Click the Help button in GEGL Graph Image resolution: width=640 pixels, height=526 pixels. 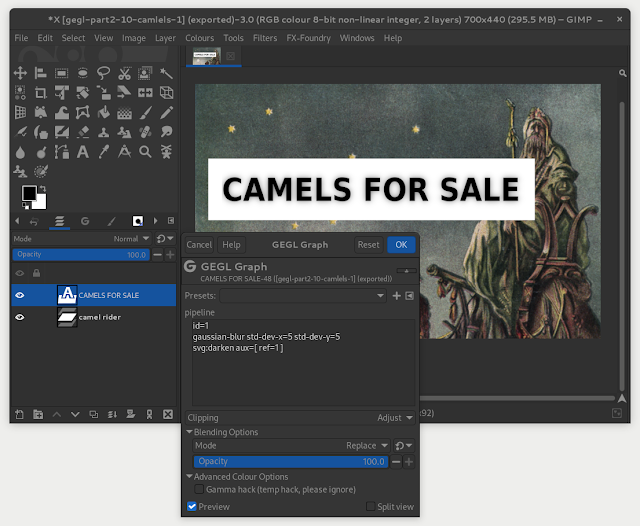[x=231, y=245]
